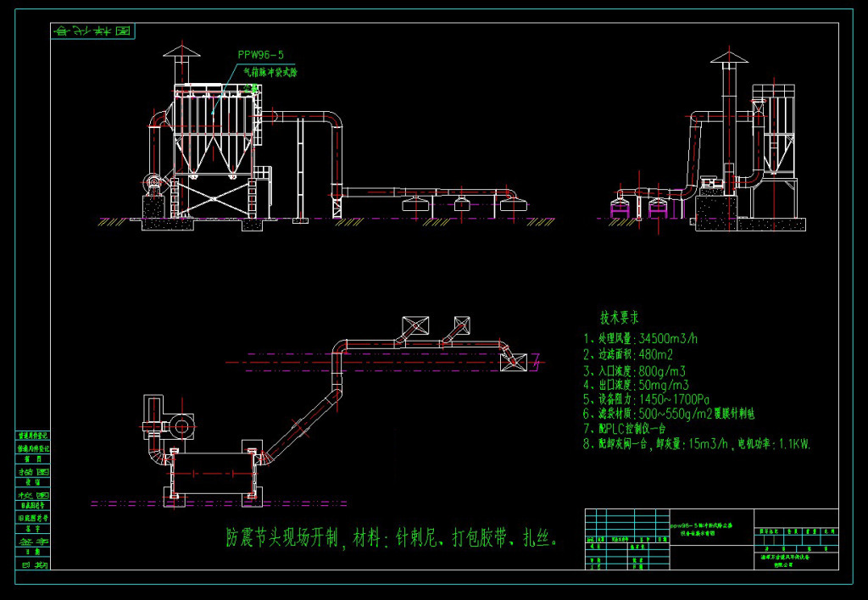The width and height of the screenshot is (868, 600).
Task: Select the 过滤面积 480m2 specification line
Action: [627, 353]
